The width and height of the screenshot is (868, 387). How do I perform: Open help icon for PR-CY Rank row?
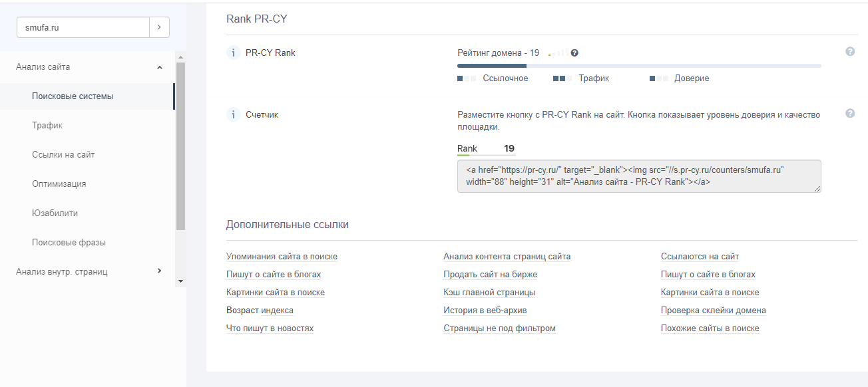point(850,52)
